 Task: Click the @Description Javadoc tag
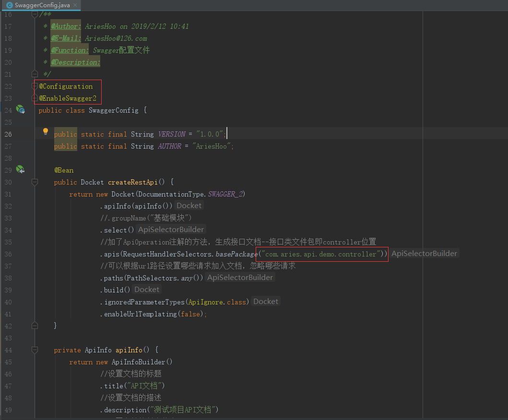[75, 62]
